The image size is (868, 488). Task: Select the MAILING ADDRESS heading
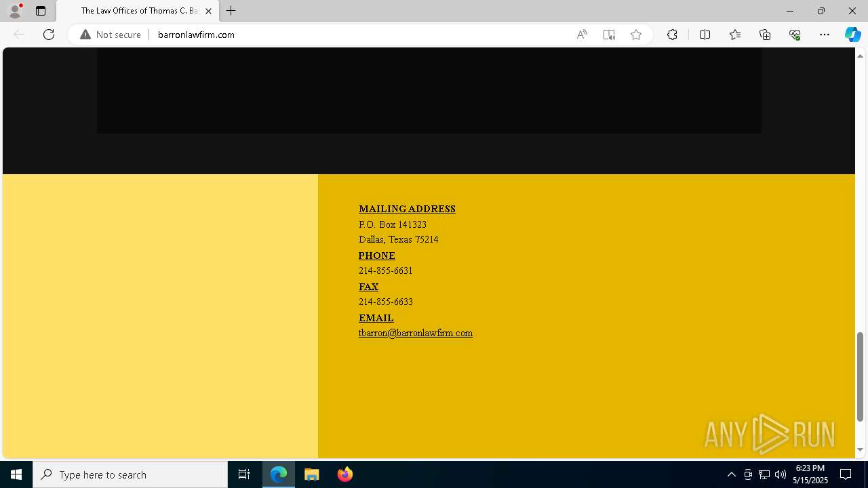(407, 209)
